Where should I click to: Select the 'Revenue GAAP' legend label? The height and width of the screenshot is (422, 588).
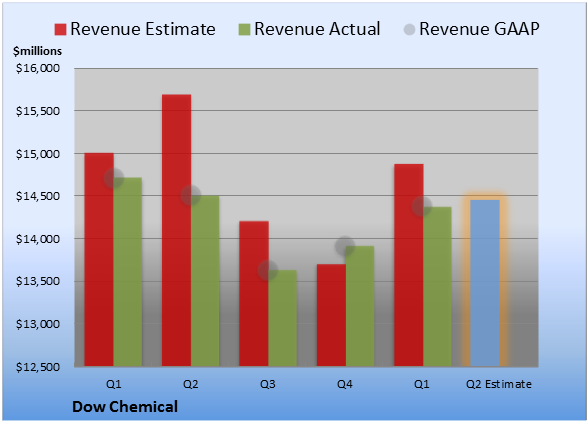(x=479, y=29)
